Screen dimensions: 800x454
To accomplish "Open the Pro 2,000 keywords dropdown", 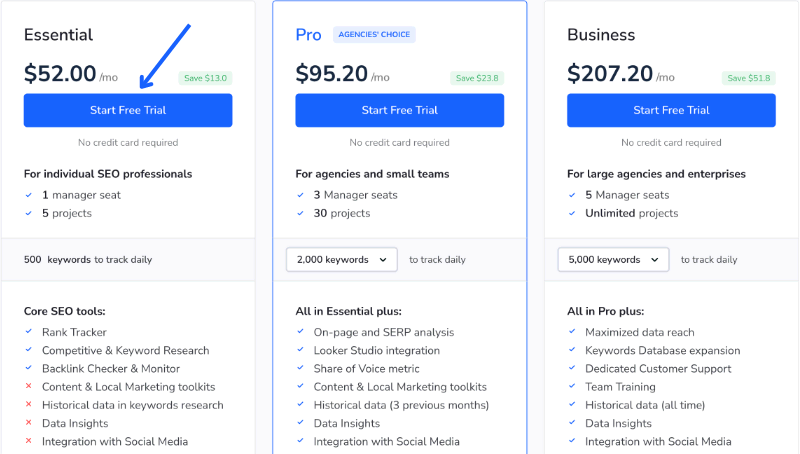I will coord(341,260).
